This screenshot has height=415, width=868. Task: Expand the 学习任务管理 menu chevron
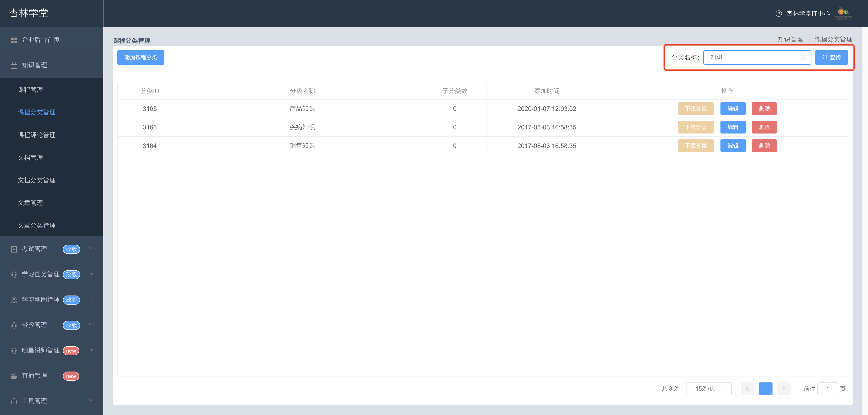point(91,274)
